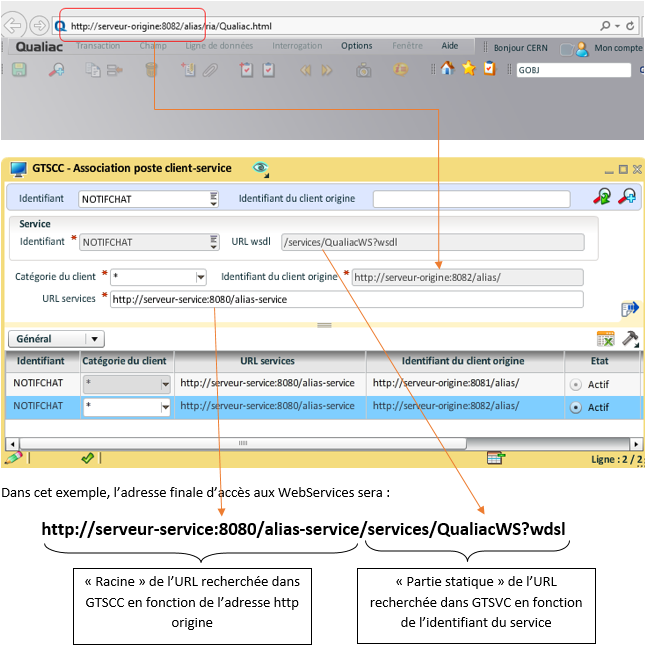This screenshot has width=645, height=648.
Task: Click the grid export icon above table
Action: 605,339
